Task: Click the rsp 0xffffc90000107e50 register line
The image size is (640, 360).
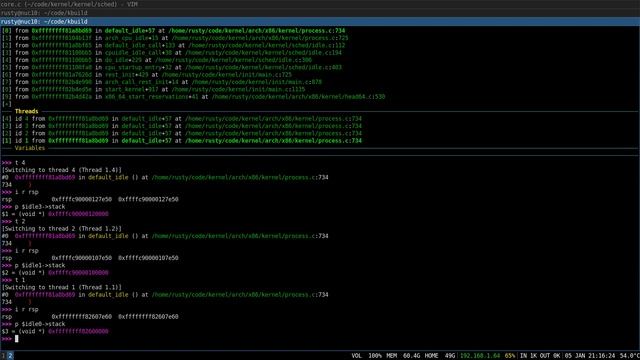Action: (90, 258)
